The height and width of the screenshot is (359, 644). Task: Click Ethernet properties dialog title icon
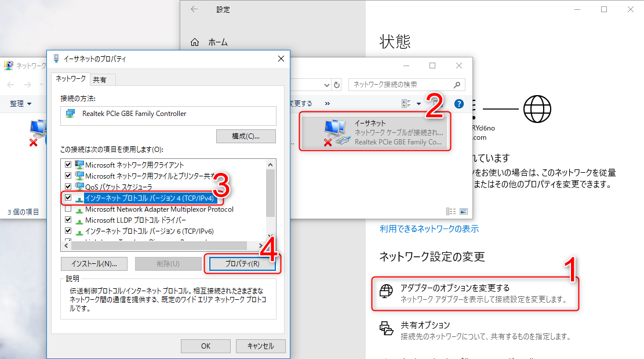coord(56,59)
